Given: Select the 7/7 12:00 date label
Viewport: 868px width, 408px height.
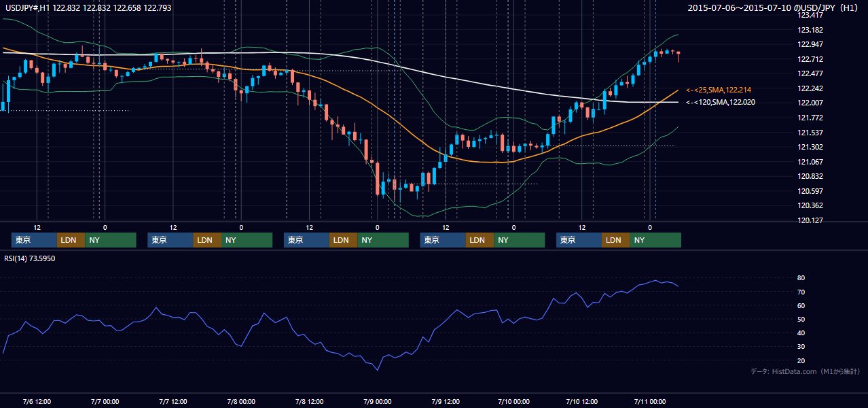Looking at the screenshot, I should (x=173, y=401).
